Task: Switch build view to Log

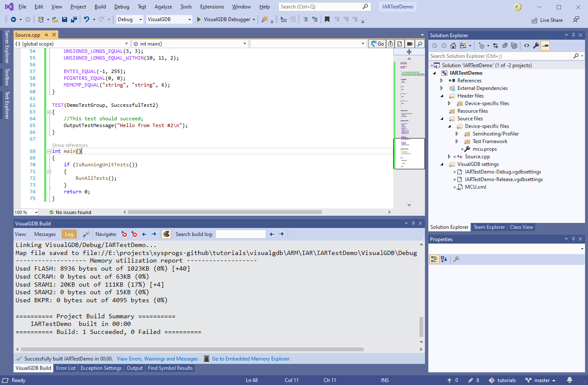Action: point(69,234)
